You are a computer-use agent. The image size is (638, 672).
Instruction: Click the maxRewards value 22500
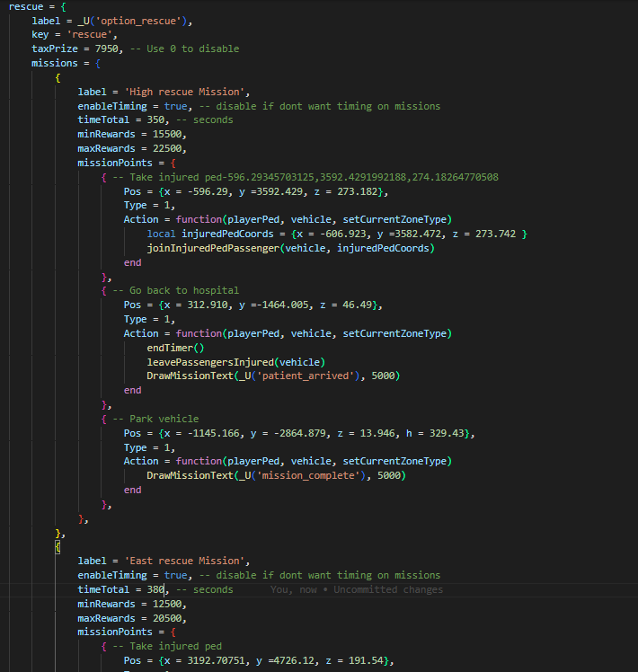coord(167,149)
